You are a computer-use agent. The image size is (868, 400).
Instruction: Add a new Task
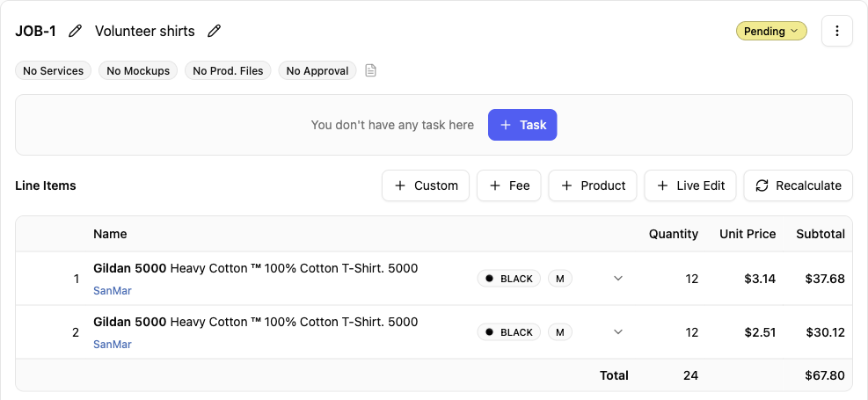point(522,125)
